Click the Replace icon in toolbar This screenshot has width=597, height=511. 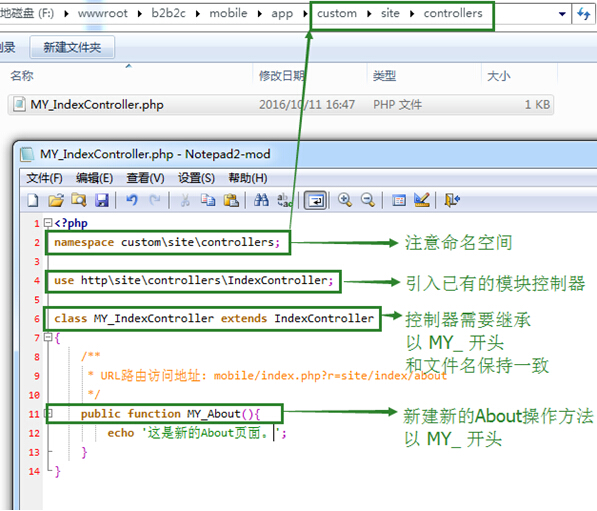coord(284,200)
